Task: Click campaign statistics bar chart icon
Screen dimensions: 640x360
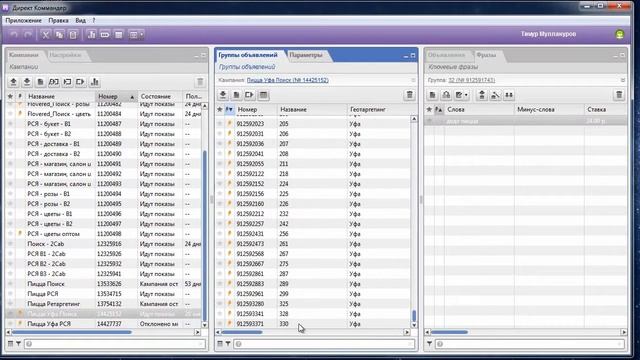Action: [94, 82]
